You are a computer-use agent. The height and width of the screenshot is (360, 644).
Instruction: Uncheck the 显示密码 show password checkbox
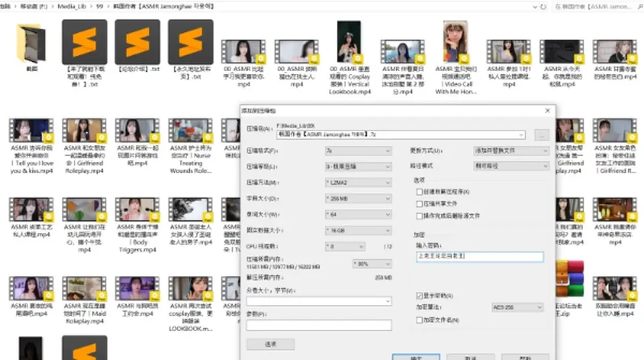click(x=419, y=296)
